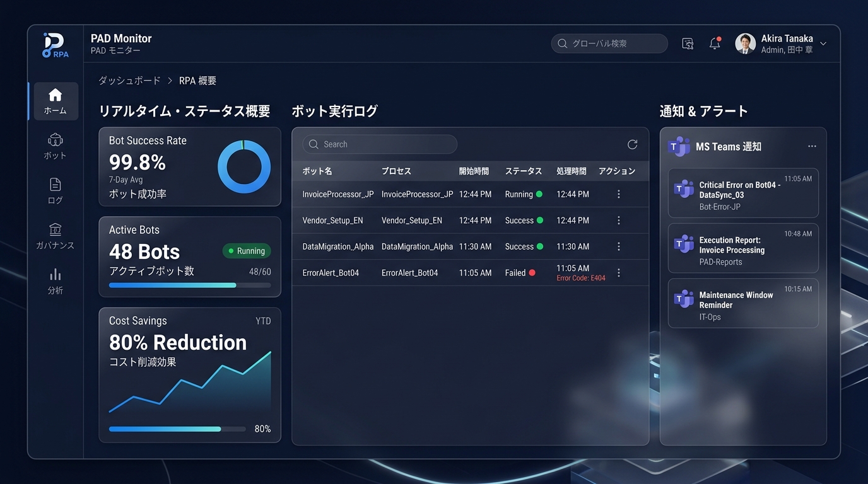Click the Error Code: E404 text
The height and width of the screenshot is (484, 868).
click(581, 278)
